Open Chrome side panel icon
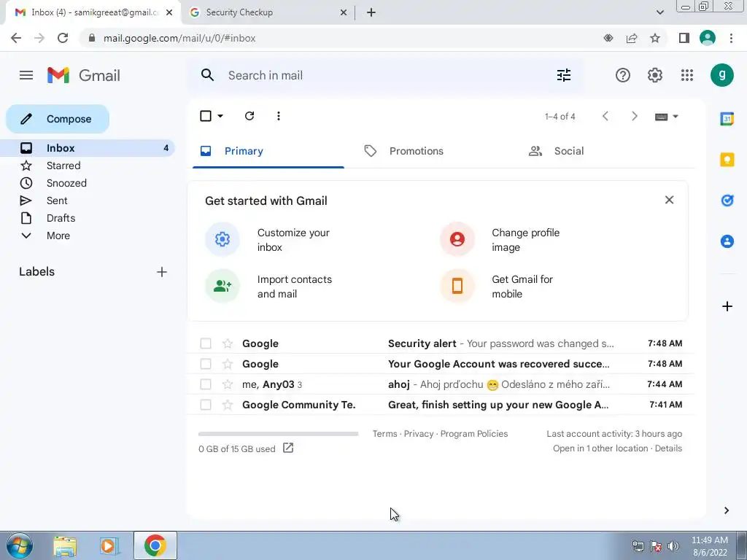The height and width of the screenshot is (560, 747). pyautogui.click(x=684, y=38)
